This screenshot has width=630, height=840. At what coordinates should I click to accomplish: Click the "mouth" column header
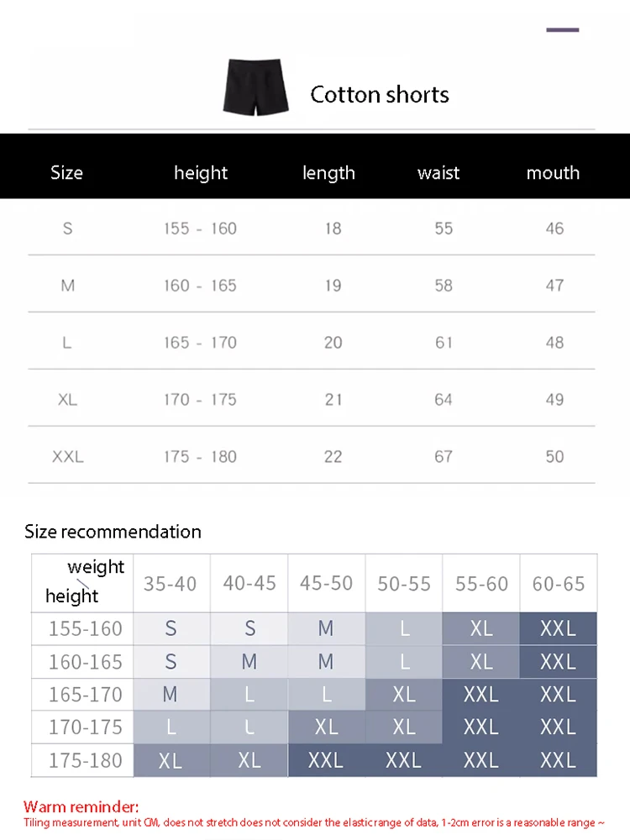(x=553, y=173)
